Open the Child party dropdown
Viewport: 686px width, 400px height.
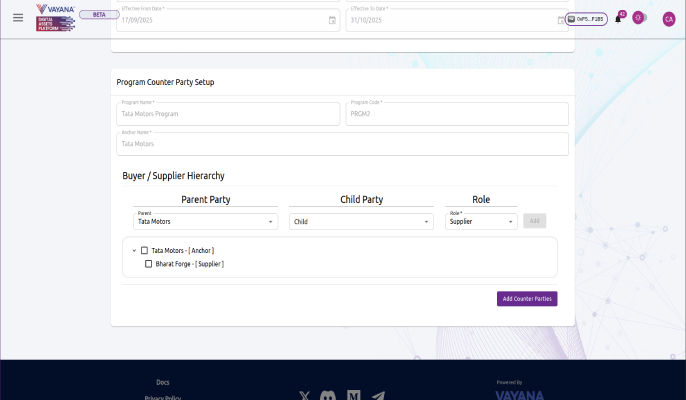point(361,221)
